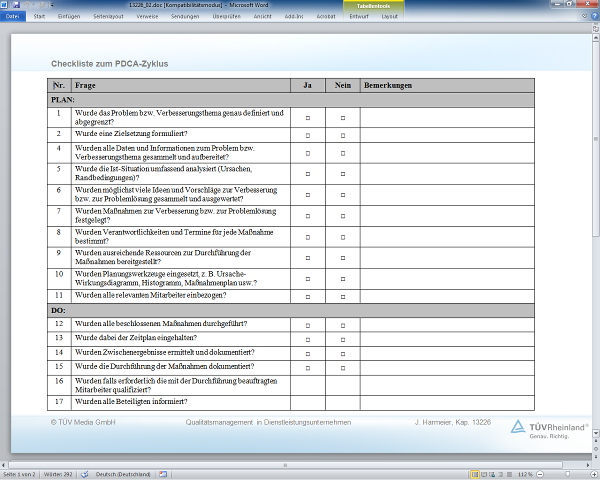The width and height of the screenshot is (600, 480).
Task: Switch to Print Layout view icon
Action: [473, 472]
